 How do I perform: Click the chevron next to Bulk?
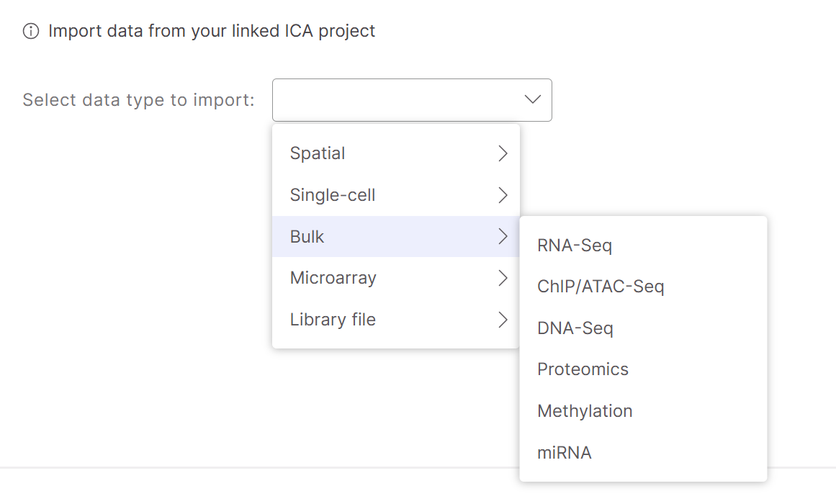point(503,237)
